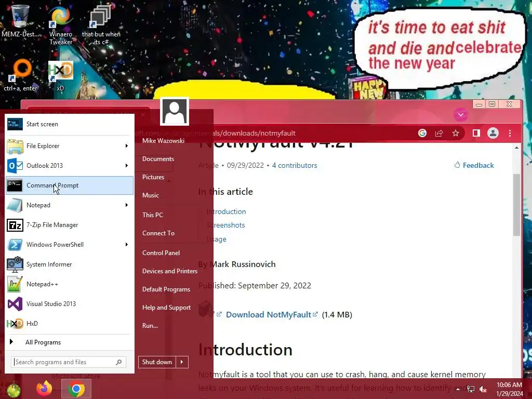This screenshot has height=399, width=532.
Task: Click the muted volume tray icon
Action: tap(483, 389)
